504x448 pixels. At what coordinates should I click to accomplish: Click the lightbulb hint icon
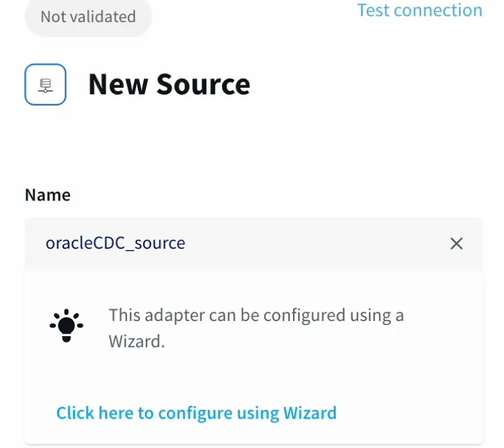point(66,326)
